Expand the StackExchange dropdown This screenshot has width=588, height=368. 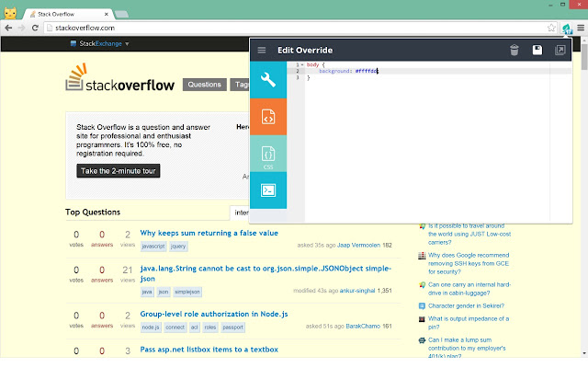[127, 43]
